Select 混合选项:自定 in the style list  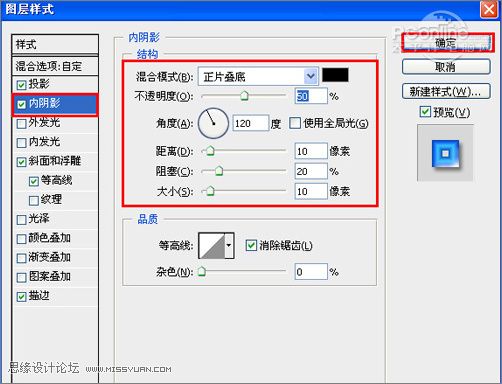(x=55, y=66)
